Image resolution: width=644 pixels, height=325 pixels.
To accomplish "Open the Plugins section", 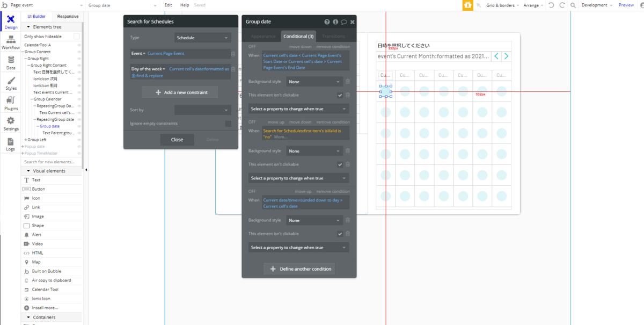I will pyautogui.click(x=11, y=104).
